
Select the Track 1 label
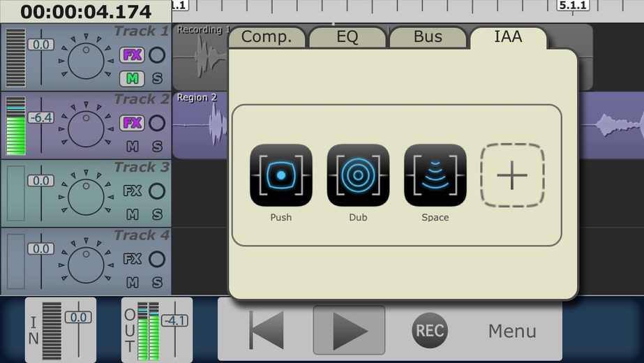coord(141,31)
